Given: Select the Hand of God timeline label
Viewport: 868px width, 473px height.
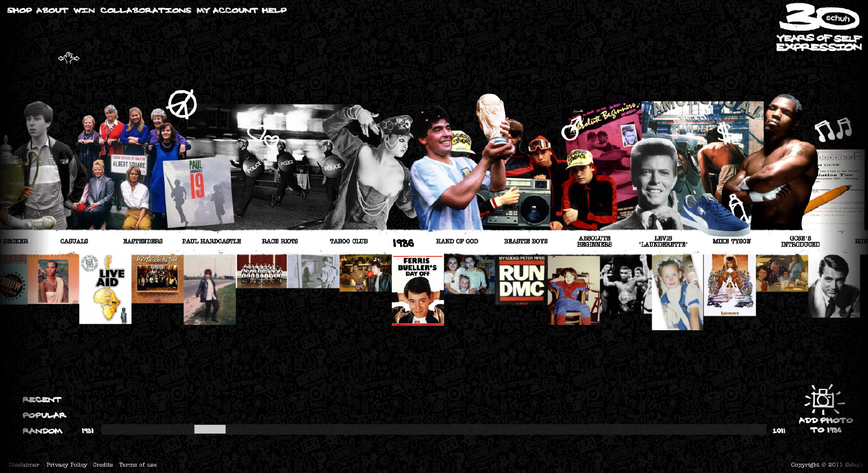Looking at the screenshot, I should click(x=457, y=241).
